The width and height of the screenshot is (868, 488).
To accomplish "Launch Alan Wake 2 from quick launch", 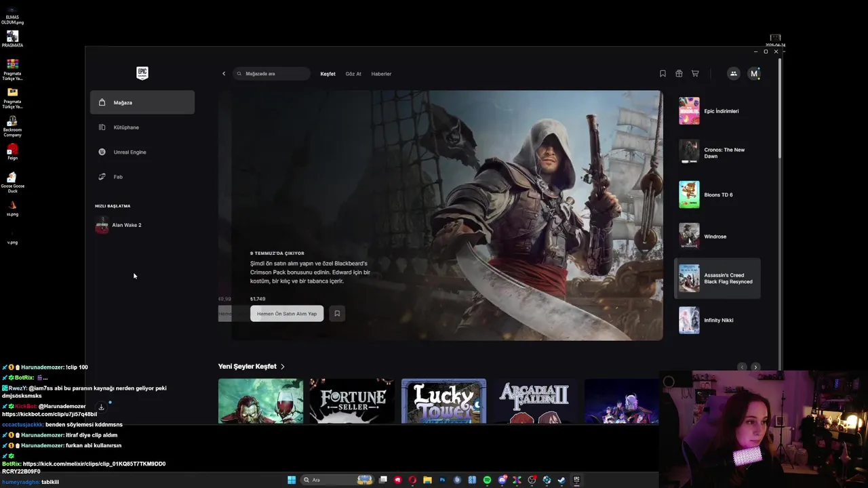I will [x=142, y=225].
